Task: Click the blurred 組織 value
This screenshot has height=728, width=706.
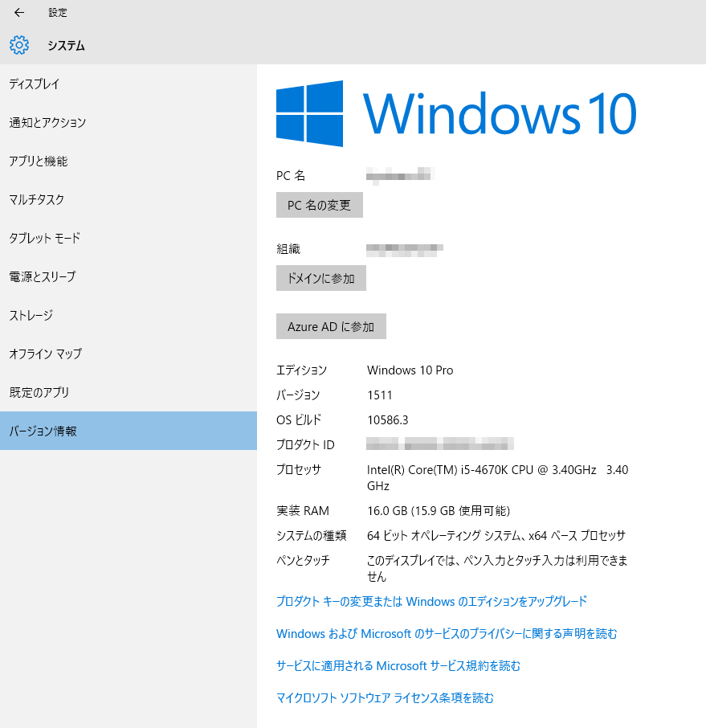Action: pyautogui.click(x=404, y=249)
